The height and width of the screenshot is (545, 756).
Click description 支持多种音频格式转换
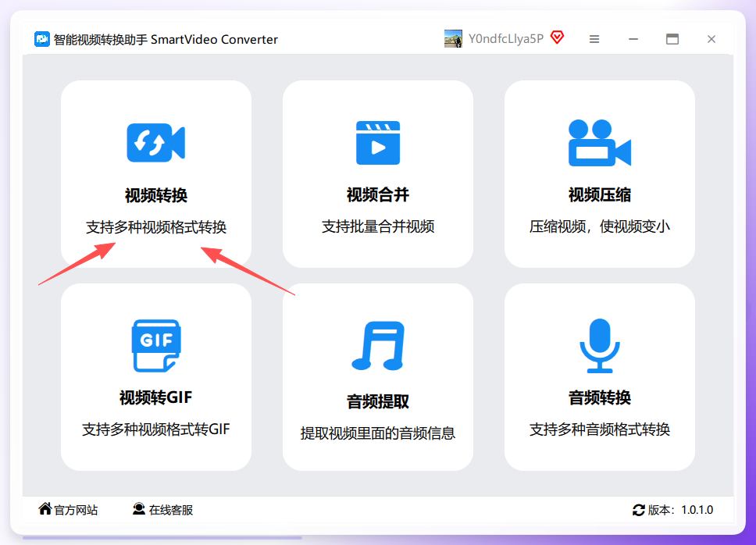(600, 429)
